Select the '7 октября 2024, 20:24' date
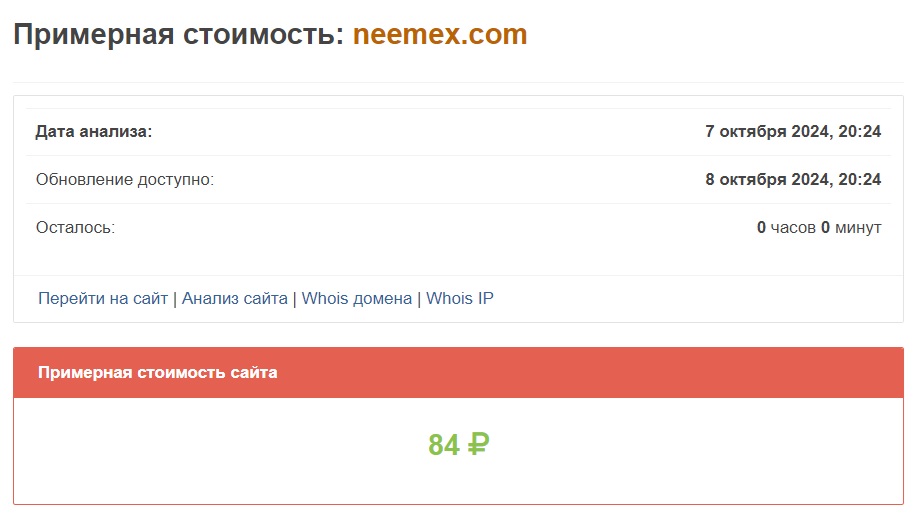 pos(793,131)
